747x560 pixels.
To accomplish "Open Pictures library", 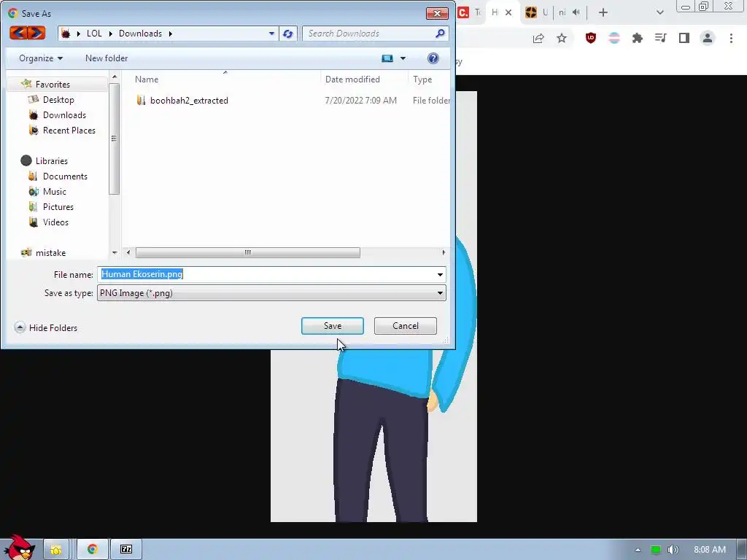I will pyautogui.click(x=58, y=206).
